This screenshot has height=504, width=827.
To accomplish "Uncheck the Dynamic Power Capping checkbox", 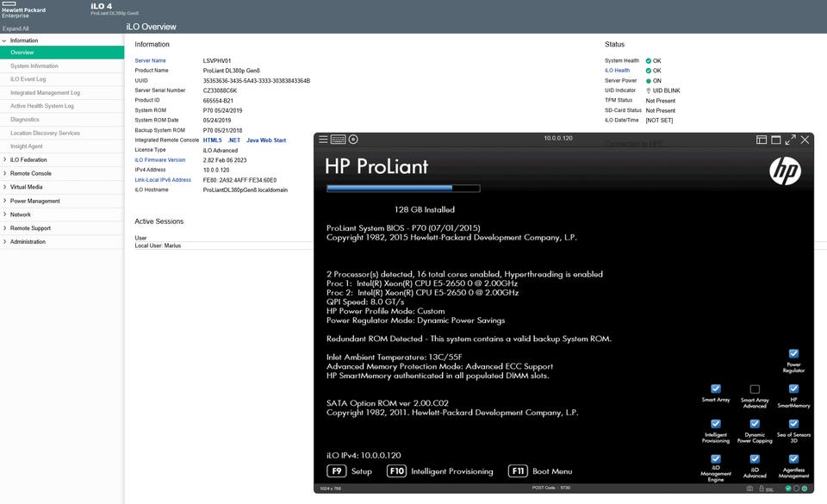I will click(755, 424).
